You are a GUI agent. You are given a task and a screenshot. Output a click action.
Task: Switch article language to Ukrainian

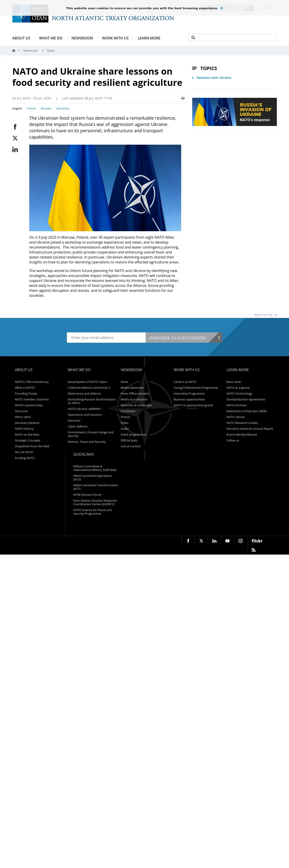point(63,109)
